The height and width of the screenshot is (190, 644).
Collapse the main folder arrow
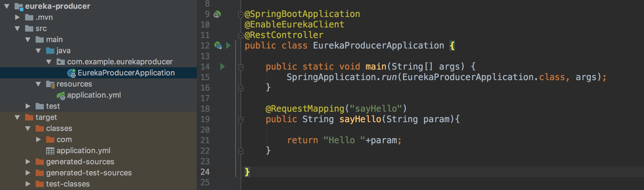pos(28,39)
